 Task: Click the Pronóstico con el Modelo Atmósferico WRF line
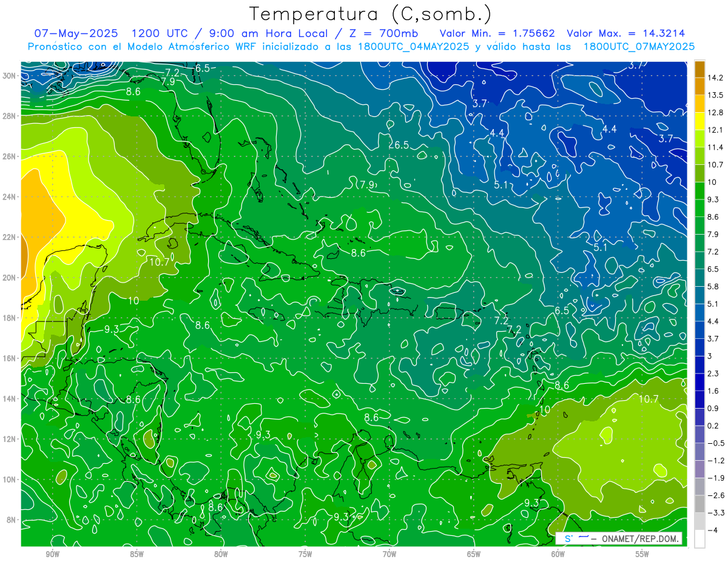pos(361,46)
